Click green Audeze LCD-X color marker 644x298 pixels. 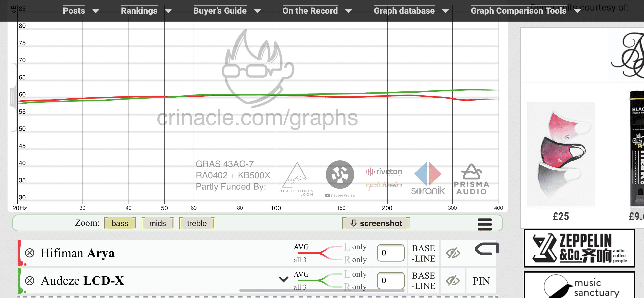click(x=21, y=280)
